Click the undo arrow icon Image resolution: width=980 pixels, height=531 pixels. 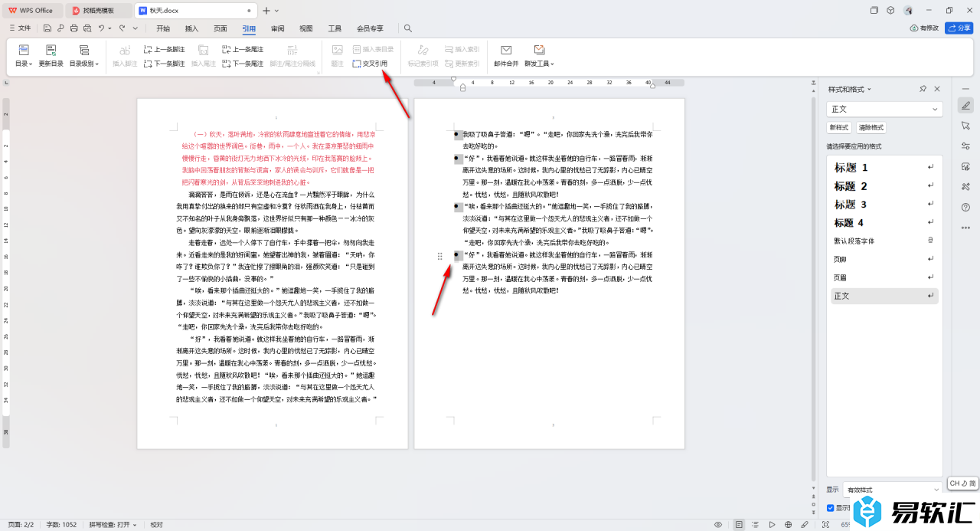coord(101,28)
